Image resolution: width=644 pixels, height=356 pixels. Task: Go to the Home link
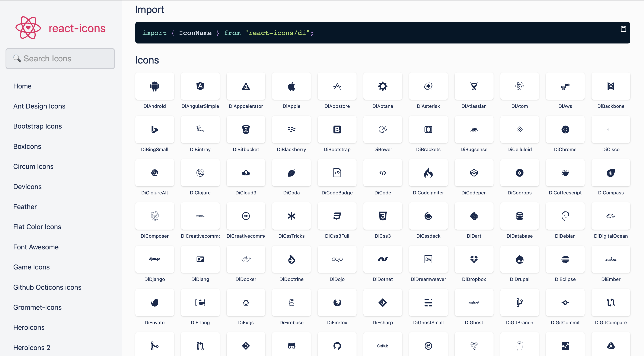pyautogui.click(x=22, y=86)
